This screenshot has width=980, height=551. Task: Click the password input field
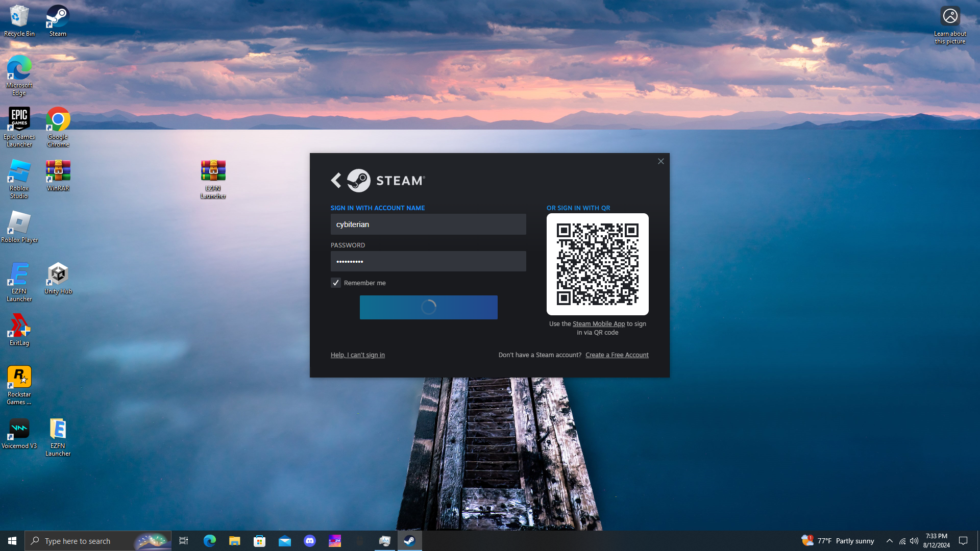[x=428, y=261]
